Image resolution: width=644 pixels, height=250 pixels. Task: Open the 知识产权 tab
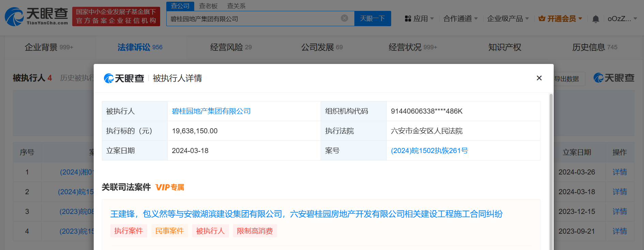pos(505,47)
